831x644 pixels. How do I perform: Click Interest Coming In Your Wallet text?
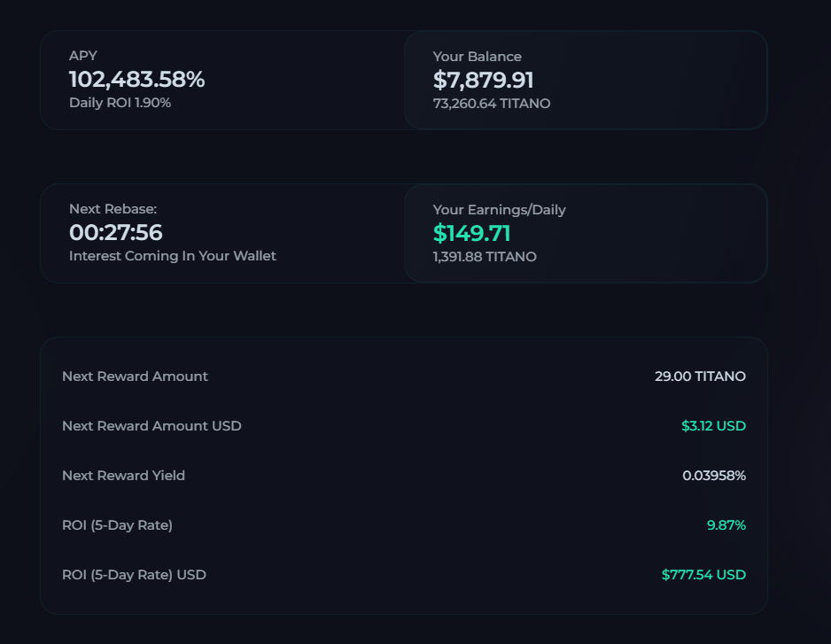(172, 256)
